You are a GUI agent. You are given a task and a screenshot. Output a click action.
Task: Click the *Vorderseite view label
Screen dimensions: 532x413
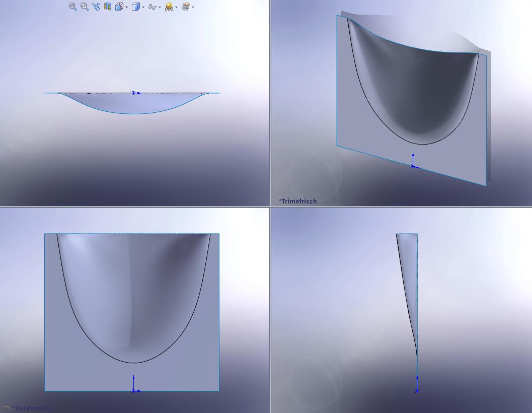click(32, 408)
